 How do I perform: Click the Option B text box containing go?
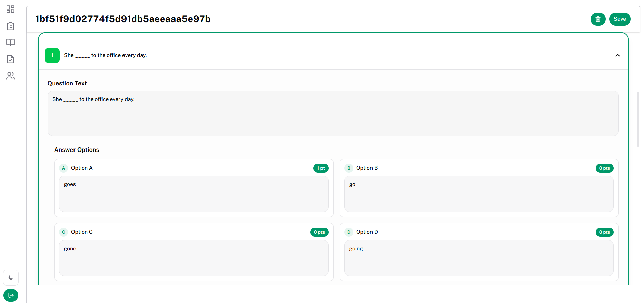[x=479, y=194]
